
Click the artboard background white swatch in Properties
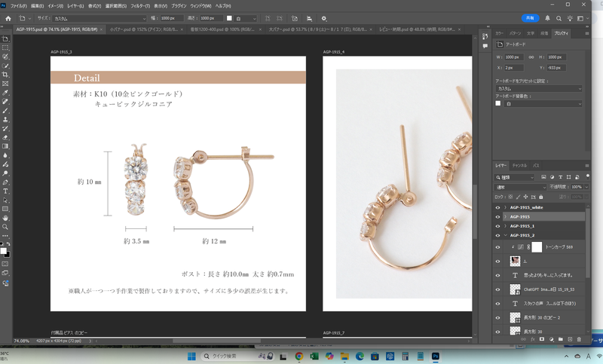pyautogui.click(x=498, y=103)
